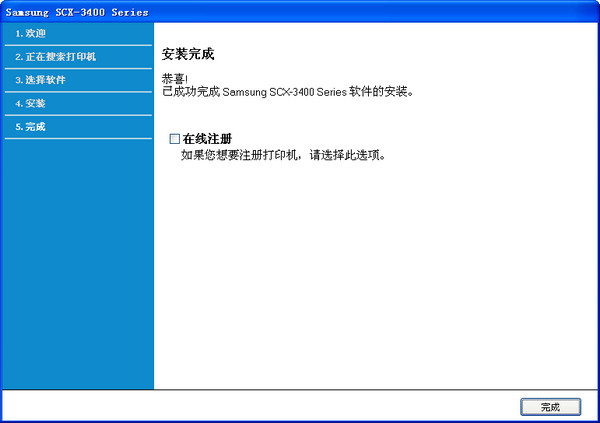
Task: Select step 1. 欢迎 in sidebar
Action: pos(78,34)
